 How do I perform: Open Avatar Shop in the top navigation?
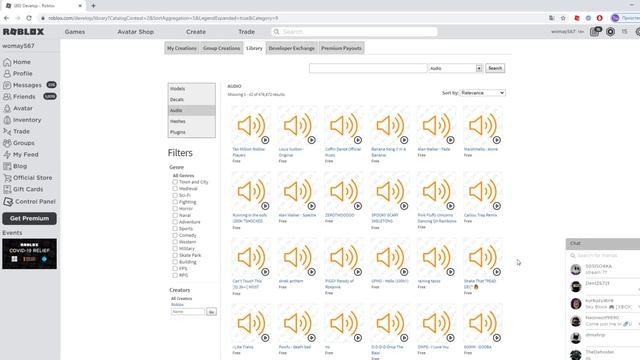(136, 32)
